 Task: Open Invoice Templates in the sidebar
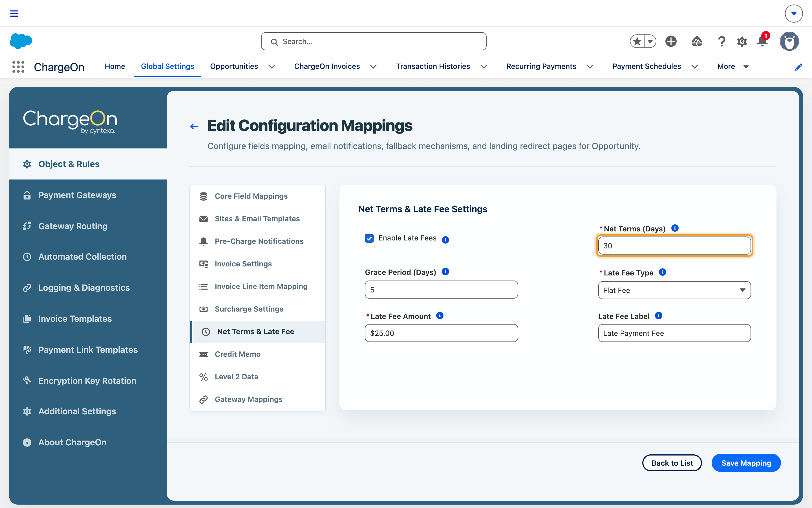pos(88,319)
